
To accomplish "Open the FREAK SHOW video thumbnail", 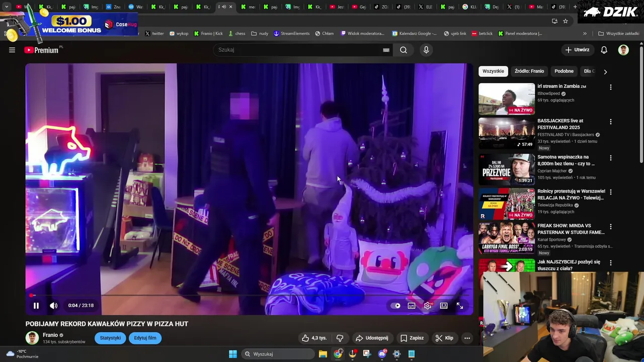I will (507, 239).
